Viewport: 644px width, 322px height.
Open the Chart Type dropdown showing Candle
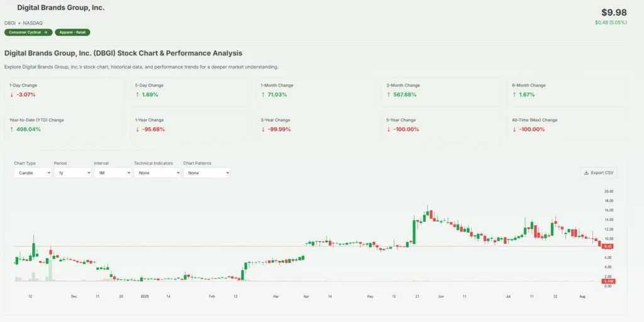coord(33,172)
